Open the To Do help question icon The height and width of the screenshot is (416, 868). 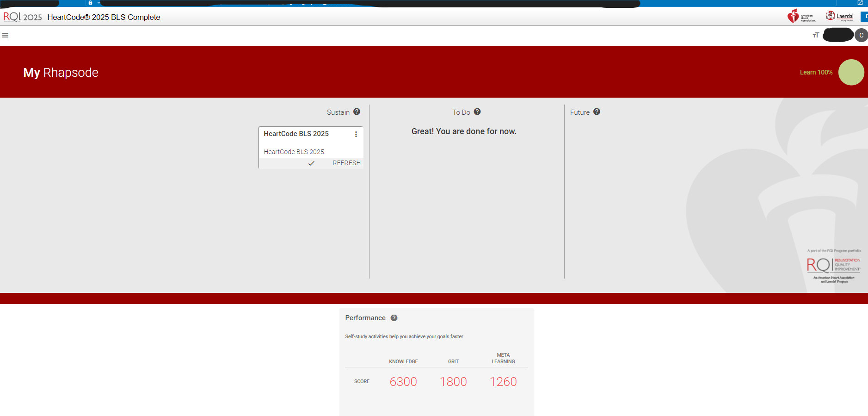[x=477, y=112]
